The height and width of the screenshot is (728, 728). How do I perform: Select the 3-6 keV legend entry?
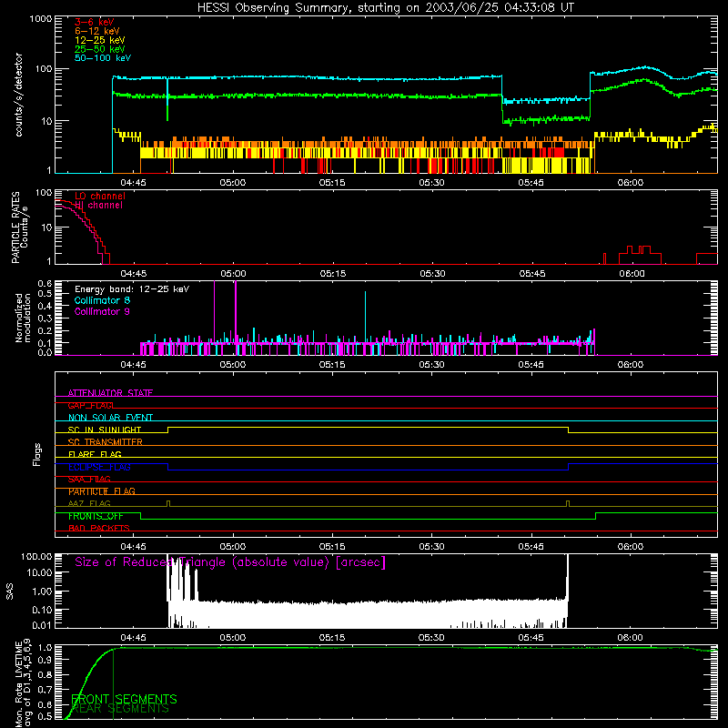tap(95, 22)
